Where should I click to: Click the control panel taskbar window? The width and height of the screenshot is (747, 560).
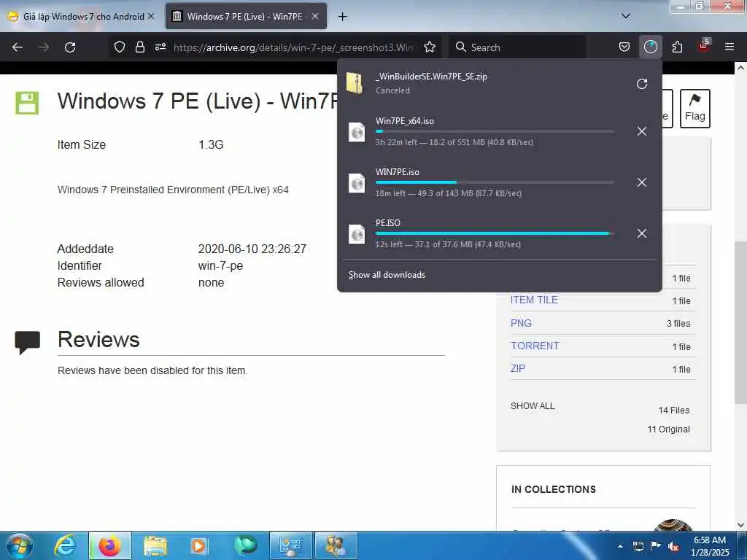(290, 545)
